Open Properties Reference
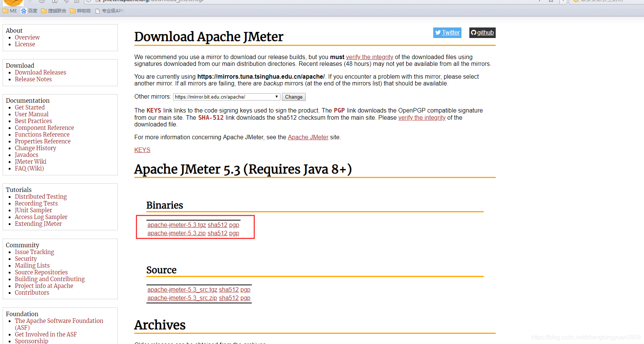This screenshot has width=644, height=344. (43, 142)
